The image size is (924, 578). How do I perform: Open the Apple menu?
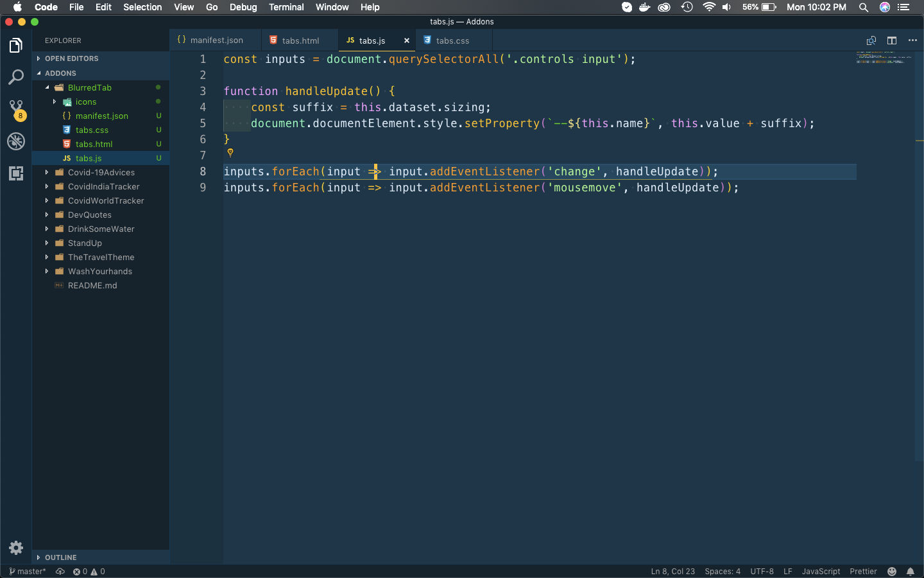17,7
